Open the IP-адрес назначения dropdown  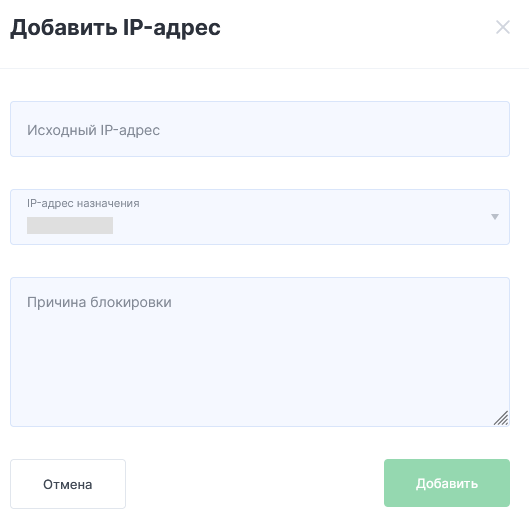(260, 217)
